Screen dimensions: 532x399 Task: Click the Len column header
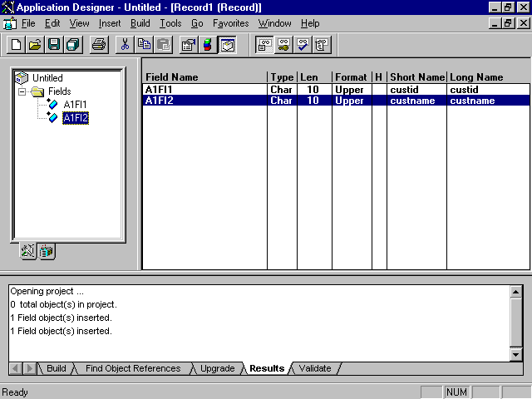[314, 77]
